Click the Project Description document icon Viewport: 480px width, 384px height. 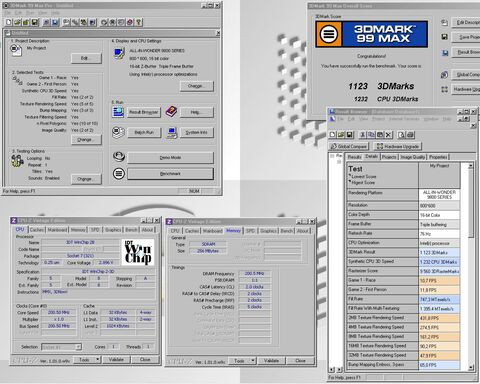(16, 50)
